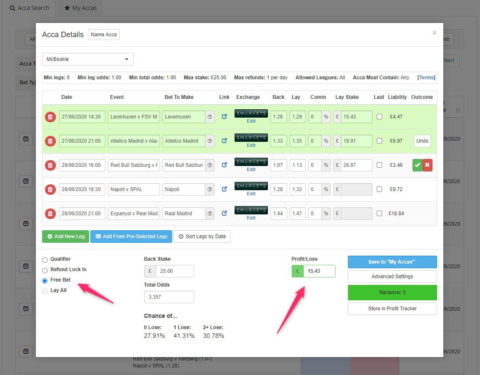Mark Red Bull Salzburg leg as lost
Image resolution: width=480 pixels, height=375 pixels.
427,165
